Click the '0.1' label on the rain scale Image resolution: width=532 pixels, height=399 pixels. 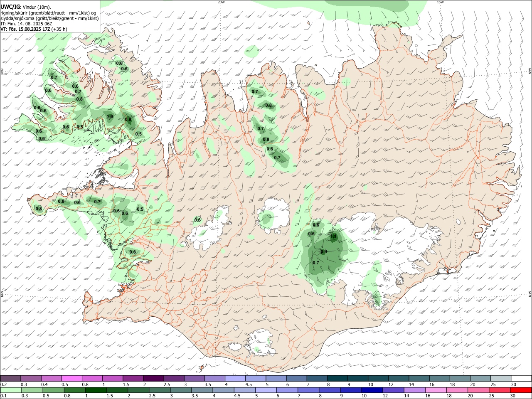(x=3, y=396)
